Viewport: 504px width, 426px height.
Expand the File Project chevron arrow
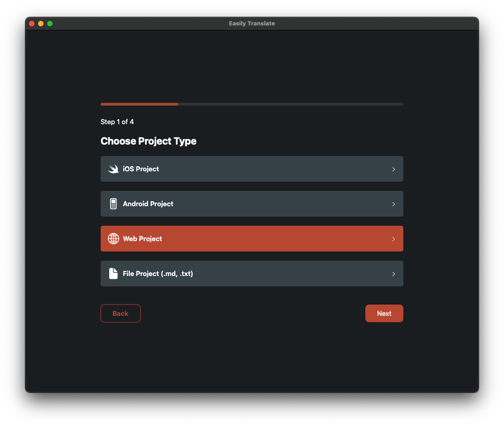tap(393, 274)
